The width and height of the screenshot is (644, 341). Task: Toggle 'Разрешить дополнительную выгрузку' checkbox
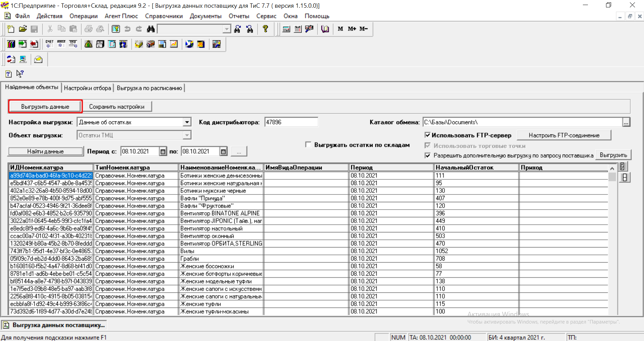click(x=427, y=155)
